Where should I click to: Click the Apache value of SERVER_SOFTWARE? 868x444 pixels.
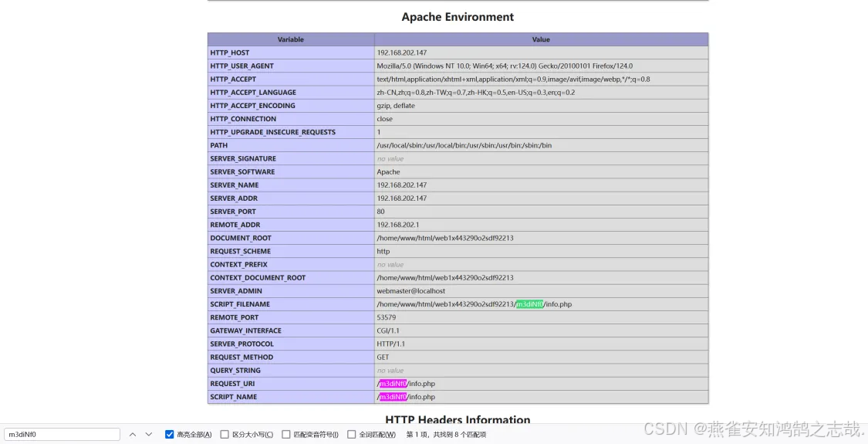pyautogui.click(x=389, y=172)
